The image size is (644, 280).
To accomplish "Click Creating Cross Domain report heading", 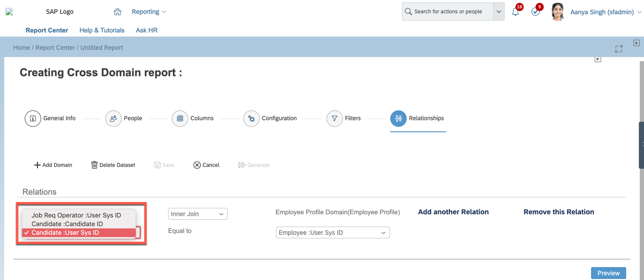I will [101, 73].
